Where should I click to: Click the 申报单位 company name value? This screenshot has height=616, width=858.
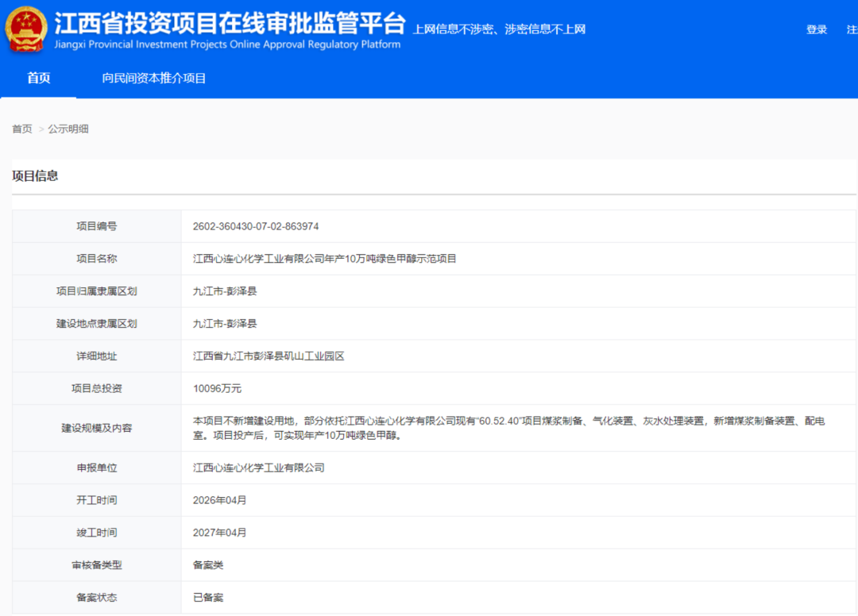pyautogui.click(x=258, y=468)
